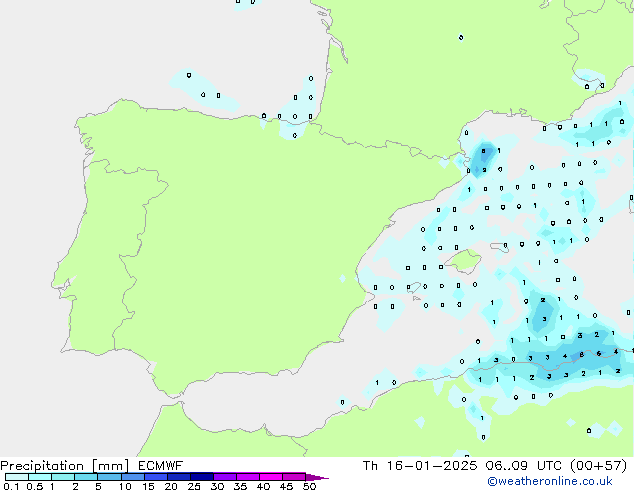Select the lightest 0.1–0.5 mm legend swatch
The image size is (634, 490).
[16, 477]
